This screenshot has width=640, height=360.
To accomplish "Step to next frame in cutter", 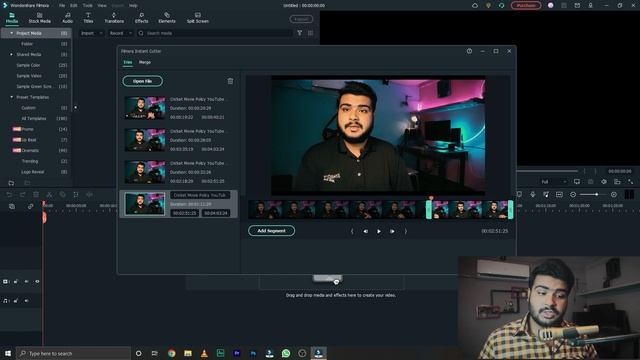I will 392,231.
